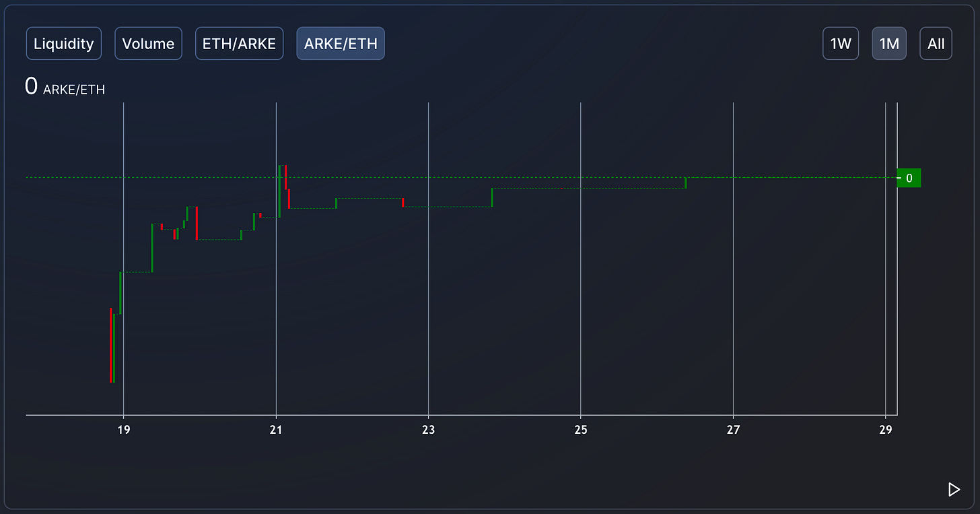Click x-axis date label 25
Image resolution: width=980 pixels, height=514 pixels.
point(581,430)
